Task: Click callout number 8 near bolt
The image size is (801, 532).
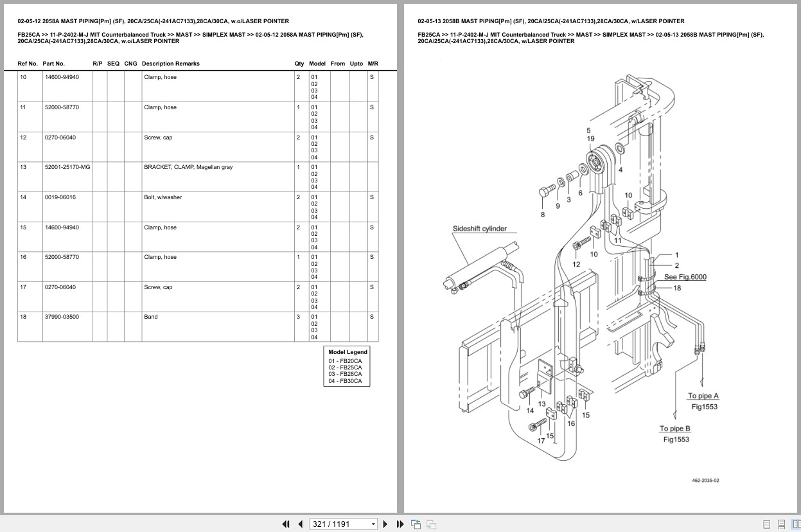Action: (543, 215)
